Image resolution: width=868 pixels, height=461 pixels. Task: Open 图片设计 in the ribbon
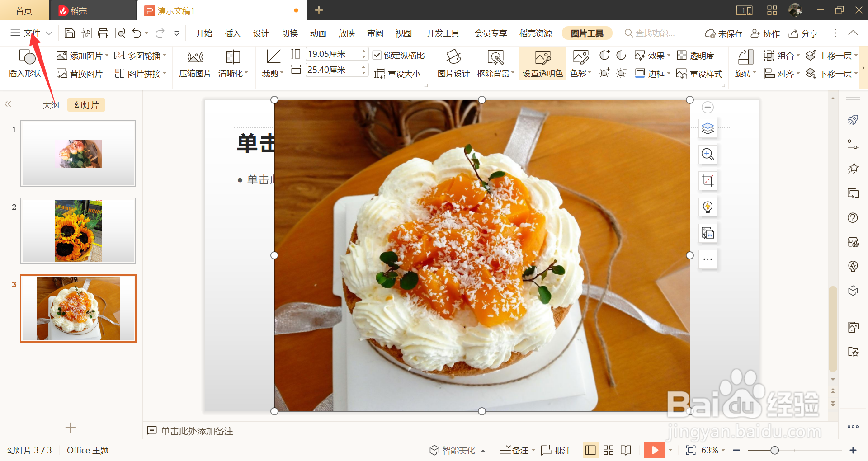click(x=453, y=63)
